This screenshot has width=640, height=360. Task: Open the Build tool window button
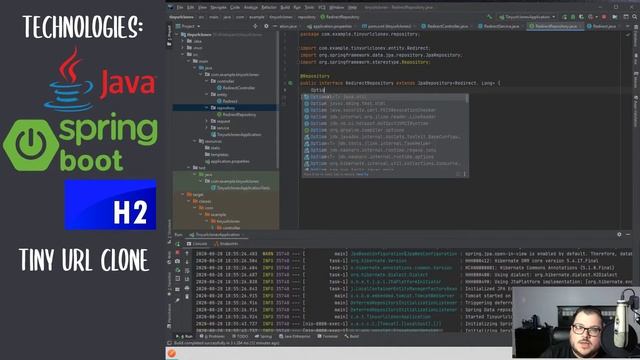[351, 336]
